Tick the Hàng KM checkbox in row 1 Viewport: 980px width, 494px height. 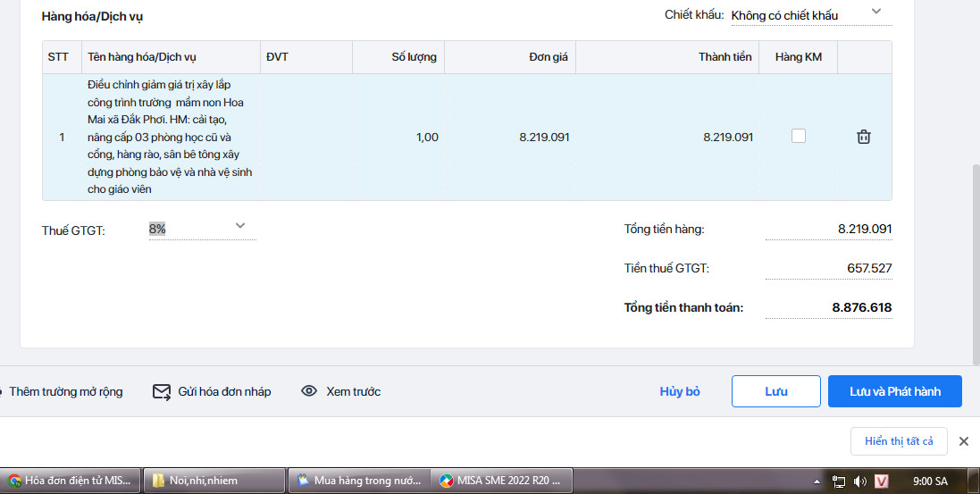[799, 136]
